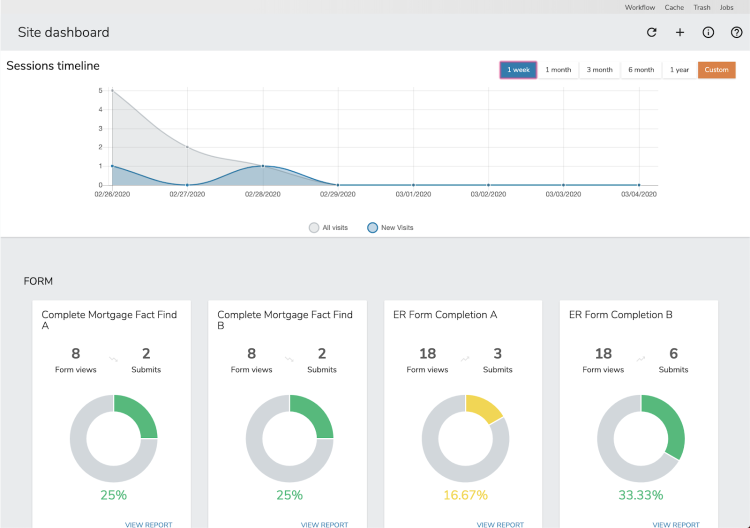
Task: Click the 03/01/2020 data point on timeline
Action: (413, 185)
